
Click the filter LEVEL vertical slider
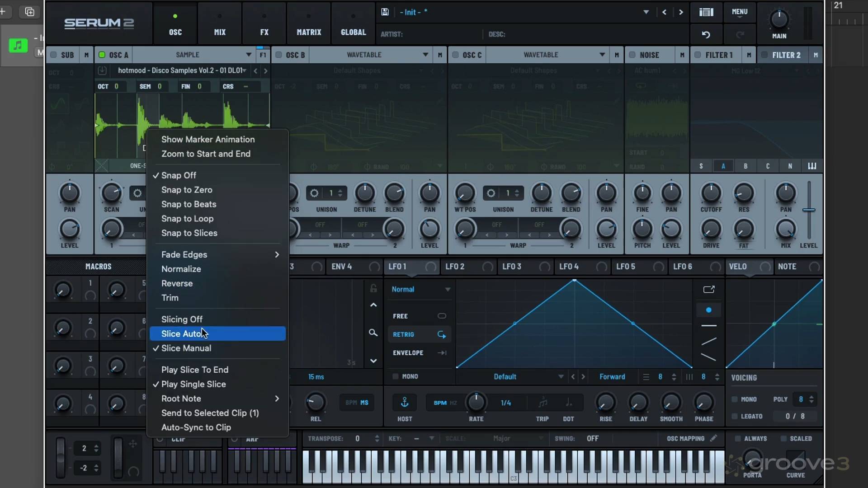click(x=809, y=210)
